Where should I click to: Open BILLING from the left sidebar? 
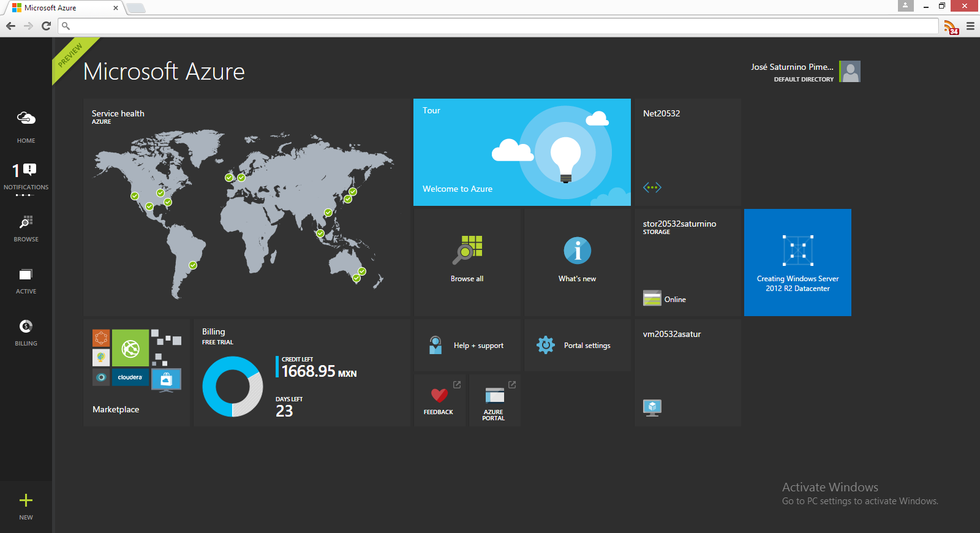[x=26, y=333]
